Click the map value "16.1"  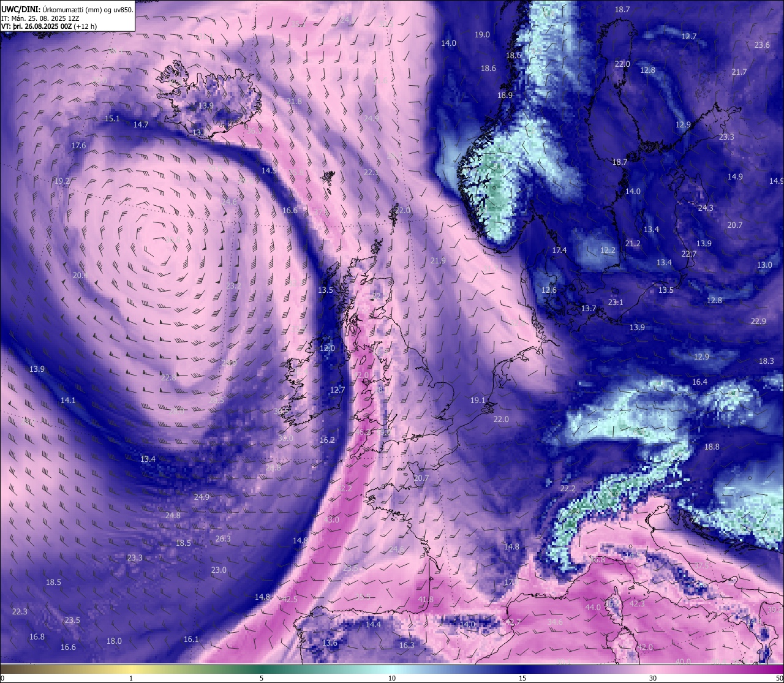pyautogui.click(x=191, y=640)
